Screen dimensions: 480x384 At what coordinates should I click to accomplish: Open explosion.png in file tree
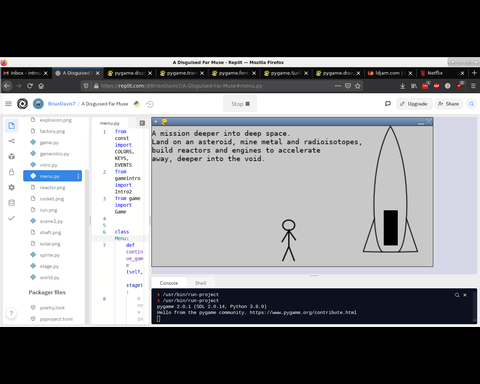pyautogui.click(x=53, y=120)
